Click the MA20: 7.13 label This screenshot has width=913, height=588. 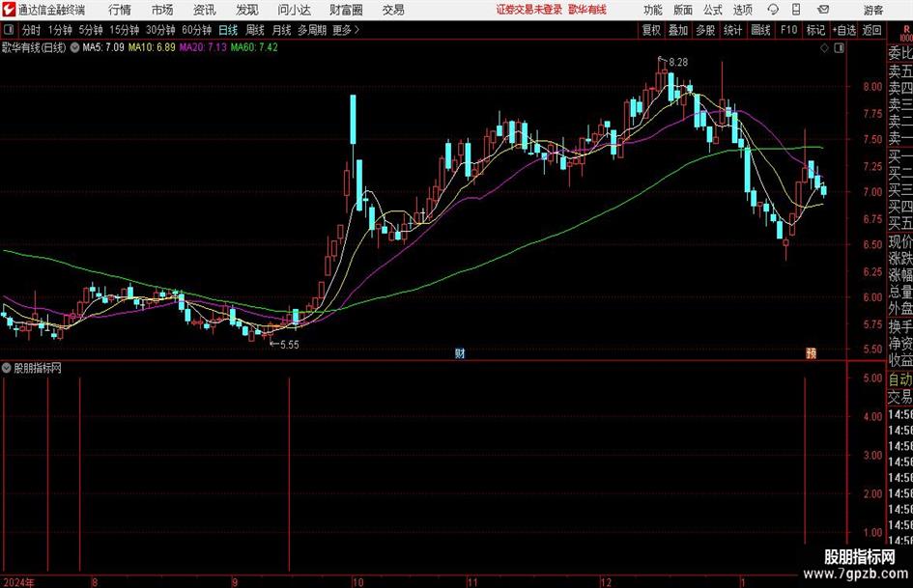tap(203, 47)
